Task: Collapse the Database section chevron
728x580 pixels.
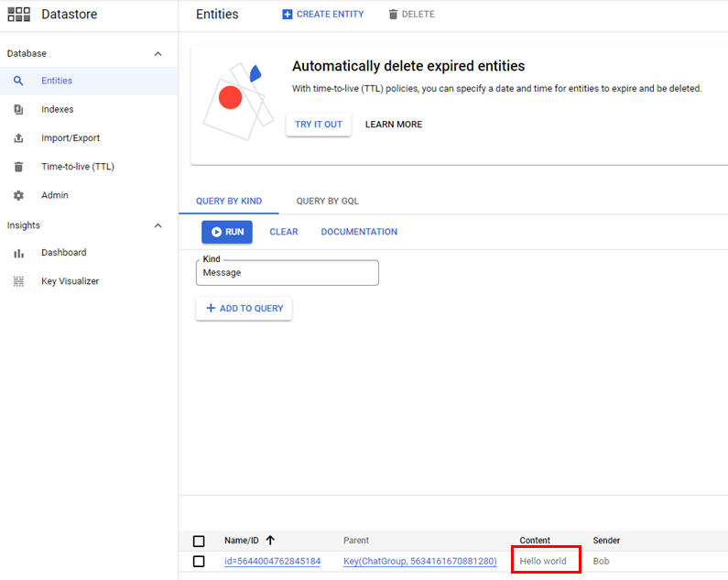Action: click(158, 54)
